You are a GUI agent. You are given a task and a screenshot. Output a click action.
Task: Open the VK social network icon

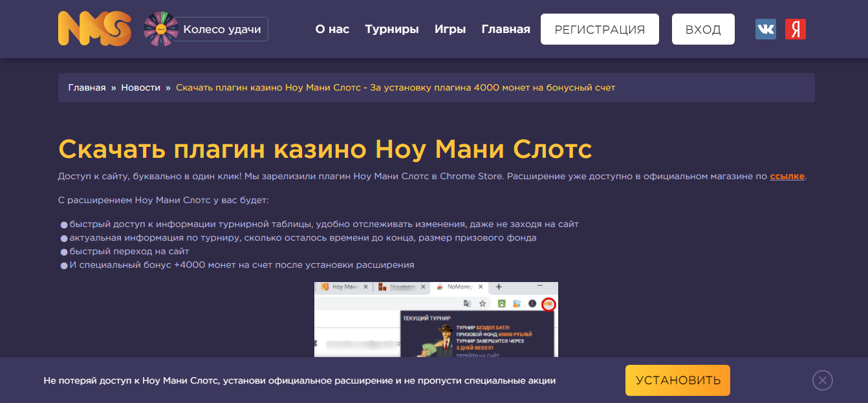766,29
